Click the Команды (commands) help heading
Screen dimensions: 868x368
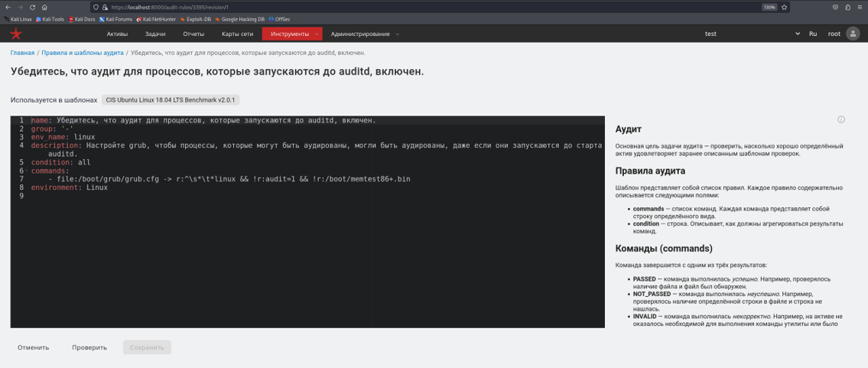point(664,249)
